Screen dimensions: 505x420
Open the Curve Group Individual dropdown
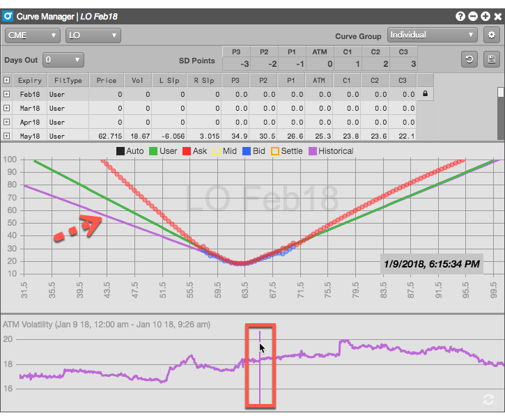tap(432, 35)
